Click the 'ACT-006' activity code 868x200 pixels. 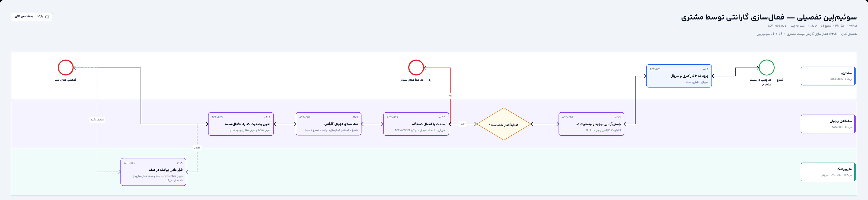pos(129,163)
